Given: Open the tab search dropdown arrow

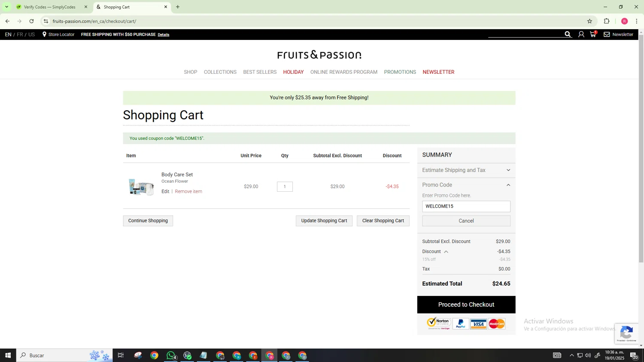Looking at the screenshot, I should tap(6, 7).
